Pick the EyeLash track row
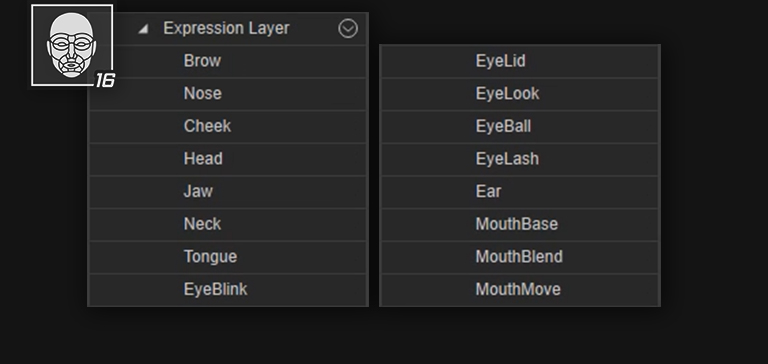The image size is (768, 364). 520,159
